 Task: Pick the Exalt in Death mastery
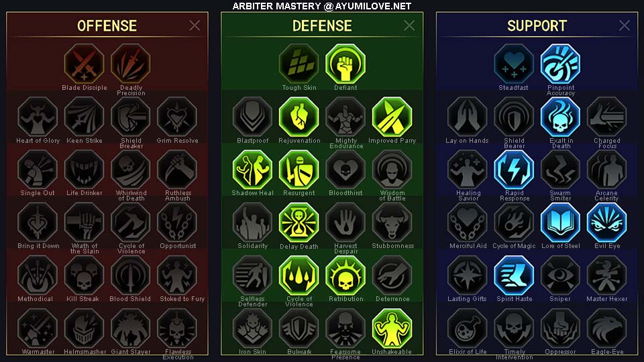[x=560, y=117]
